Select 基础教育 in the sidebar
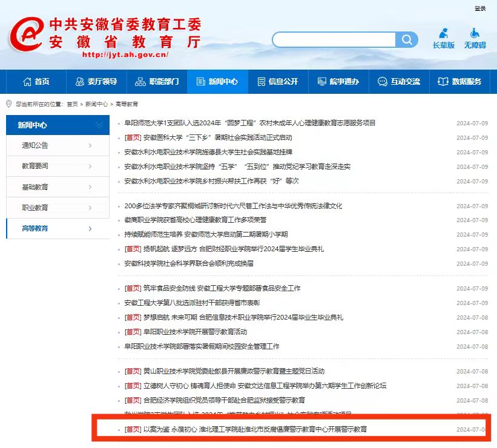497x448 pixels. pyautogui.click(x=35, y=187)
